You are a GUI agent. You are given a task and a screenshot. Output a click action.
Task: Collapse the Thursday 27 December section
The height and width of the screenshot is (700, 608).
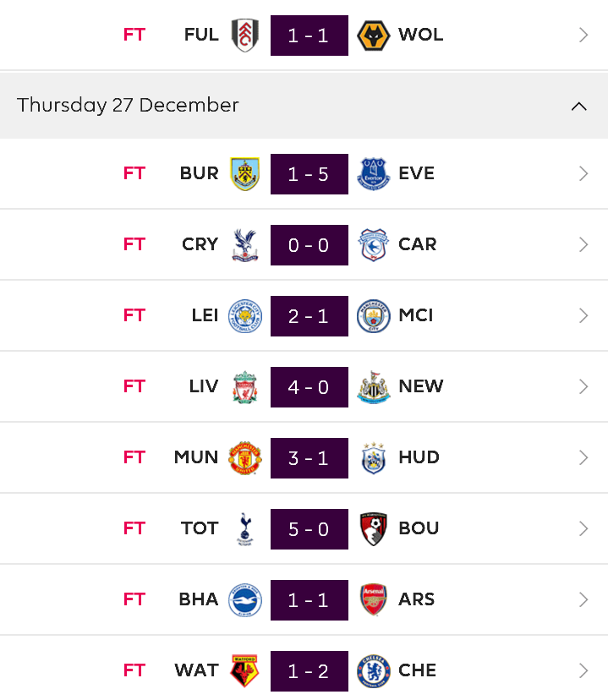pos(579,107)
